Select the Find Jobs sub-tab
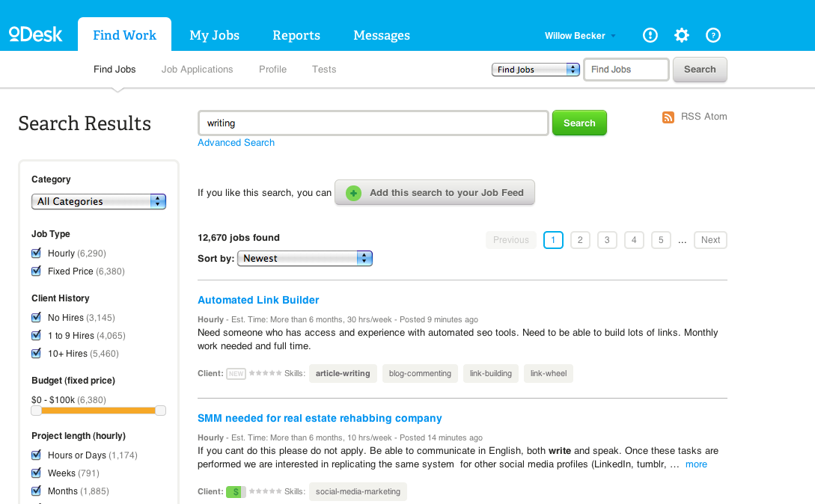The width and height of the screenshot is (815, 504). point(115,69)
